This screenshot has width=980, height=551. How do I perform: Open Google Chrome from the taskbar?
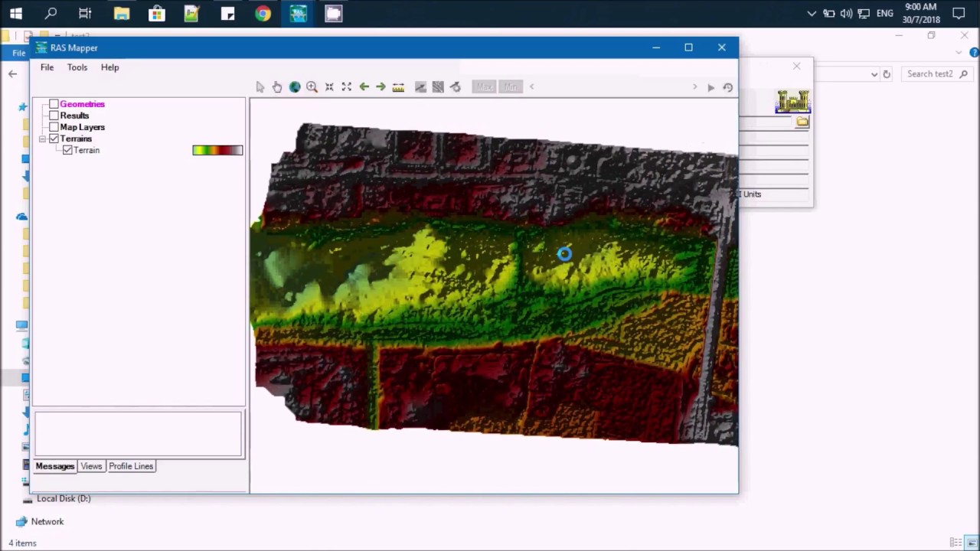[263, 14]
